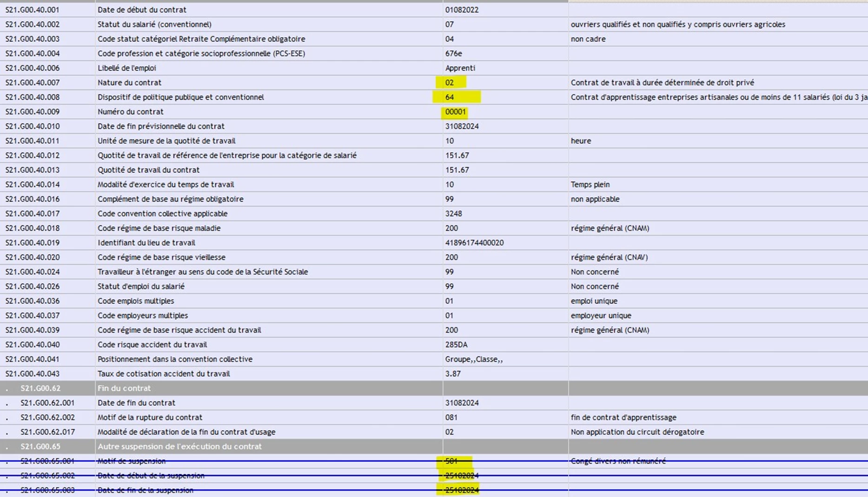Select the 'Autre suspension de l'exécution du contrat' header
868x497 pixels.
coord(179,446)
